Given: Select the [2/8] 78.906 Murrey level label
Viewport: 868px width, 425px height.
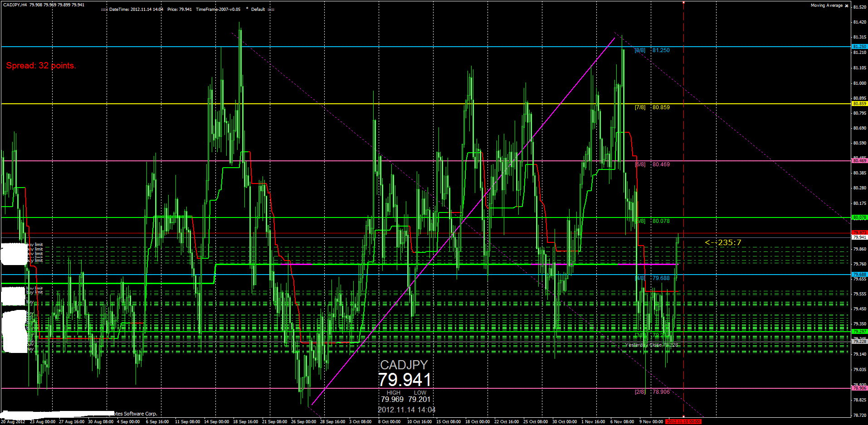Looking at the screenshot, I should pos(652,392).
